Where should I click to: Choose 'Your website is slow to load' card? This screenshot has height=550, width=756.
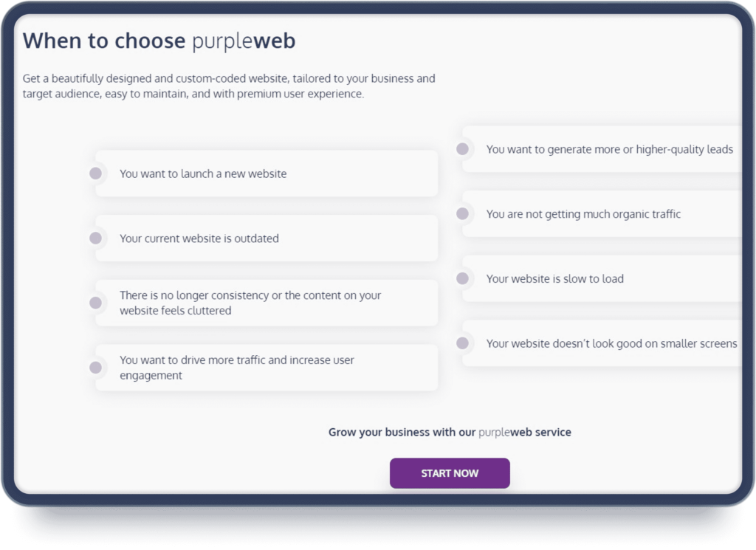[602, 278]
